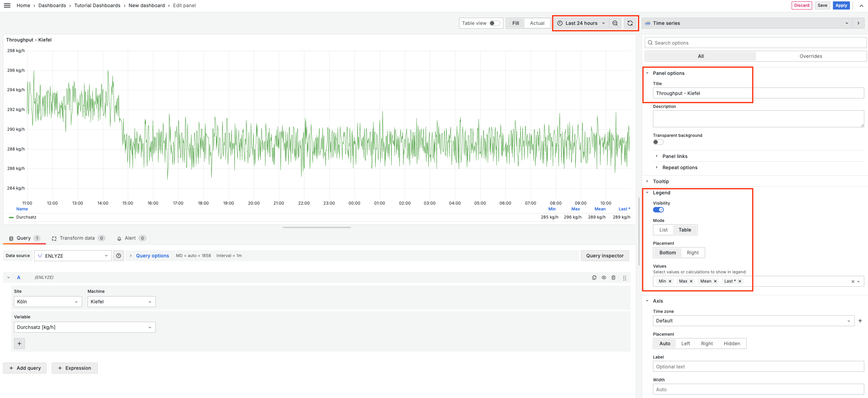Select the Overrides tab
This screenshot has height=398, width=868.
tap(810, 56)
